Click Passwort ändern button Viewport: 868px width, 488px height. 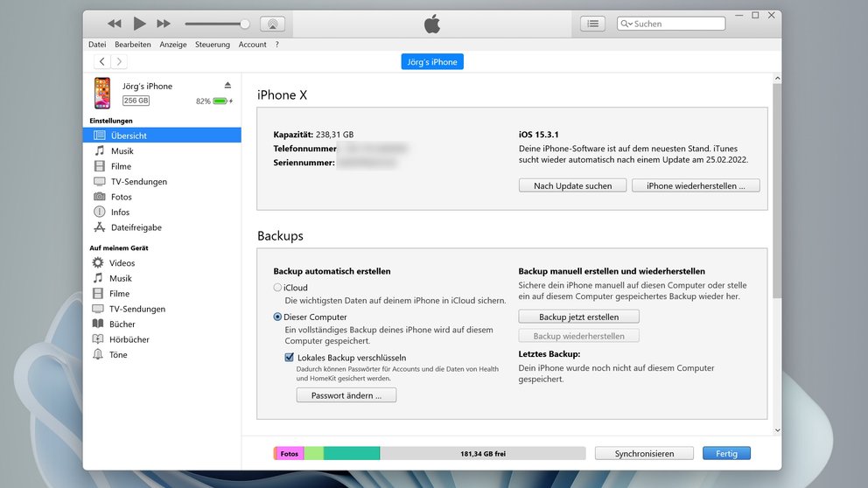click(x=346, y=395)
